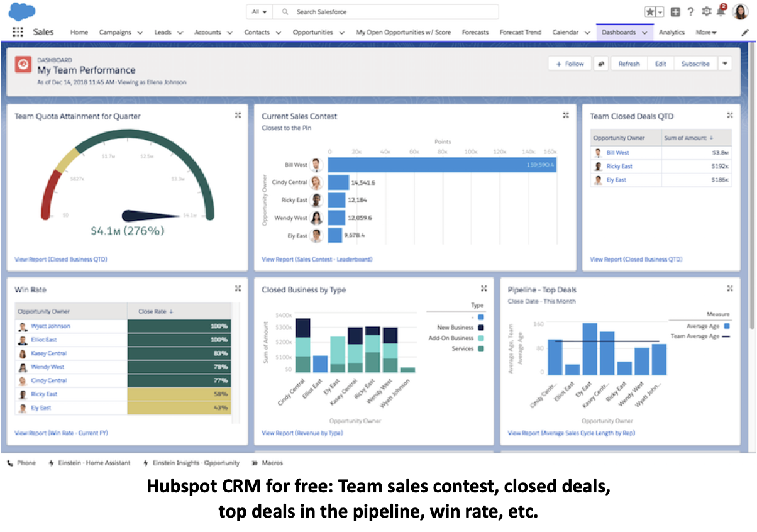Click the Average Age legend swatch

[x=727, y=326]
